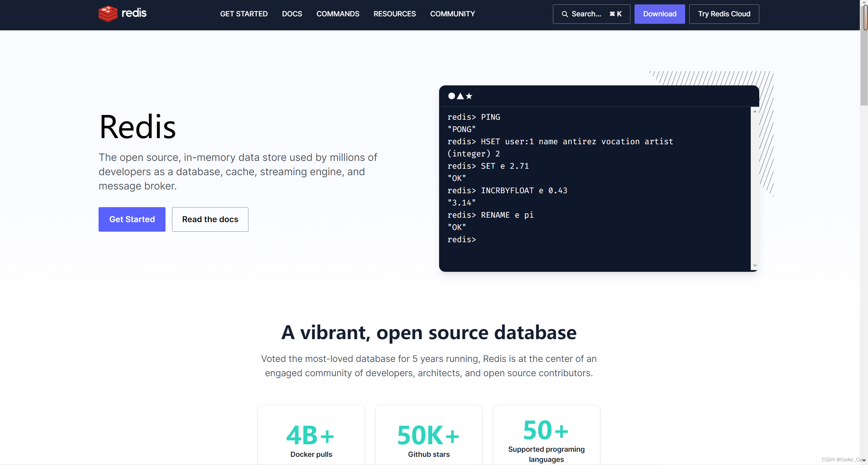Click terminal scrollbar up arrow
The height and width of the screenshot is (465, 868).
click(755, 111)
